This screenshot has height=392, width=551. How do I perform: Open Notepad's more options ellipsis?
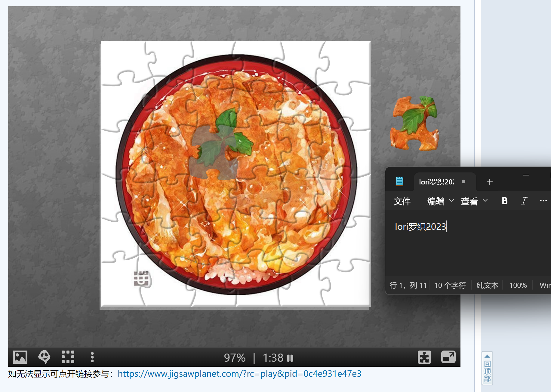tap(543, 201)
